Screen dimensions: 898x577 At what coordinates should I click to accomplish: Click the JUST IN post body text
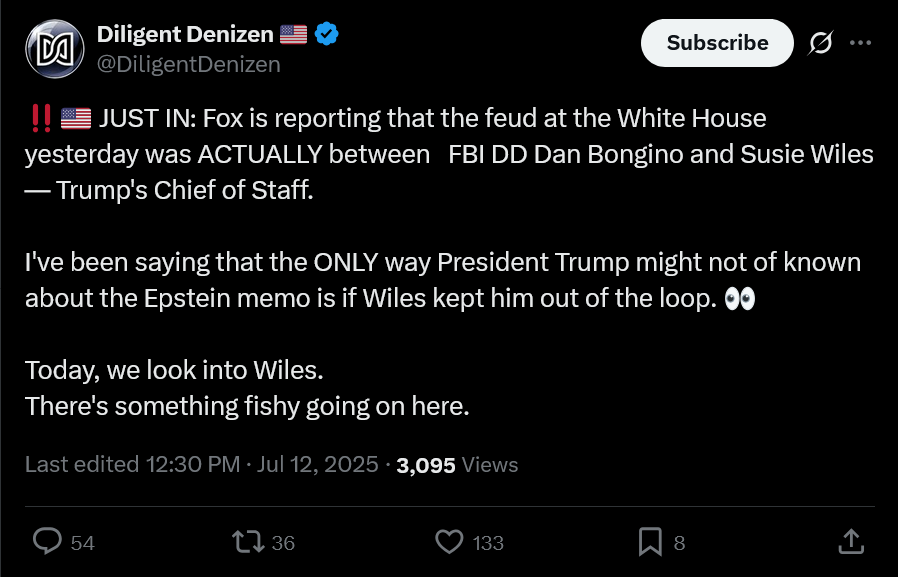click(x=449, y=262)
